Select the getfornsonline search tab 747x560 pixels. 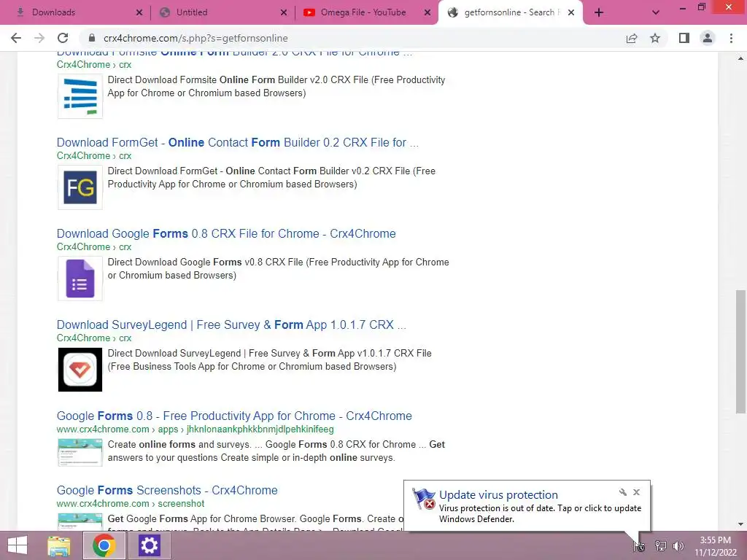[510, 12]
